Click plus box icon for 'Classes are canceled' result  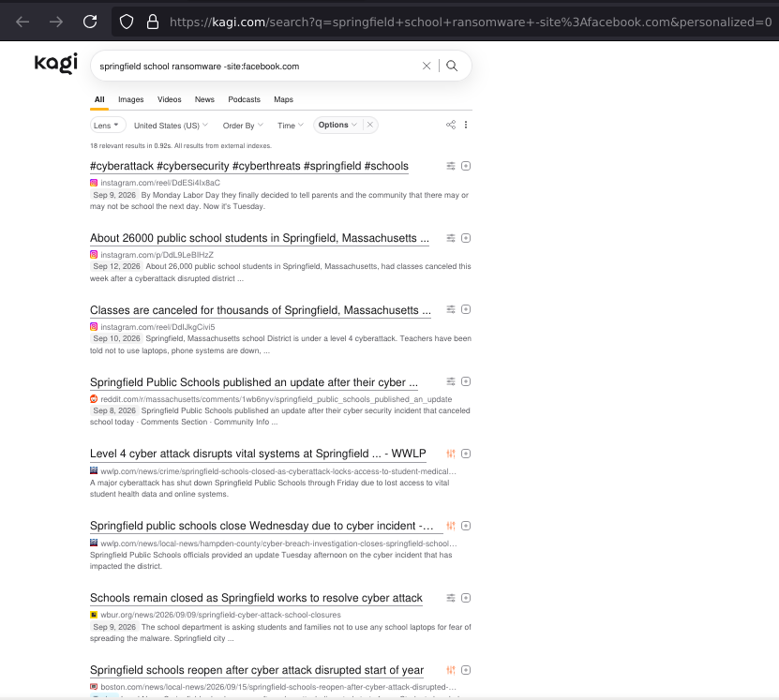click(466, 309)
